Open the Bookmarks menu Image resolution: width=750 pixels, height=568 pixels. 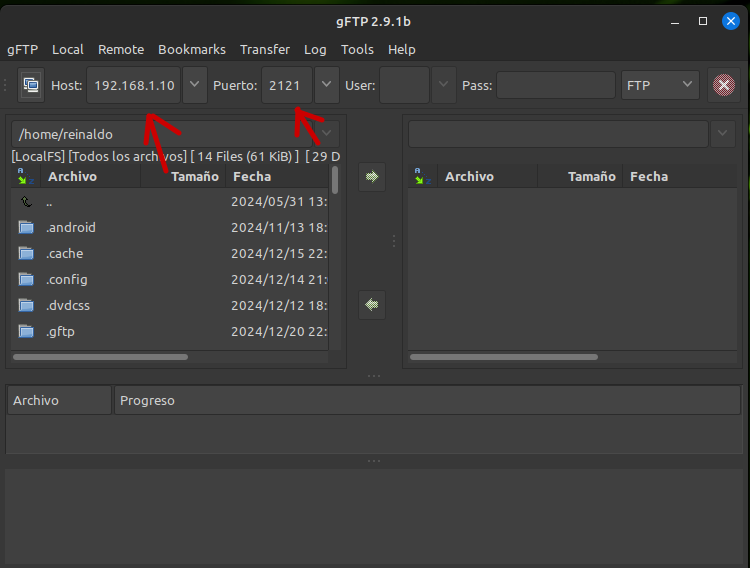(x=192, y=50)
